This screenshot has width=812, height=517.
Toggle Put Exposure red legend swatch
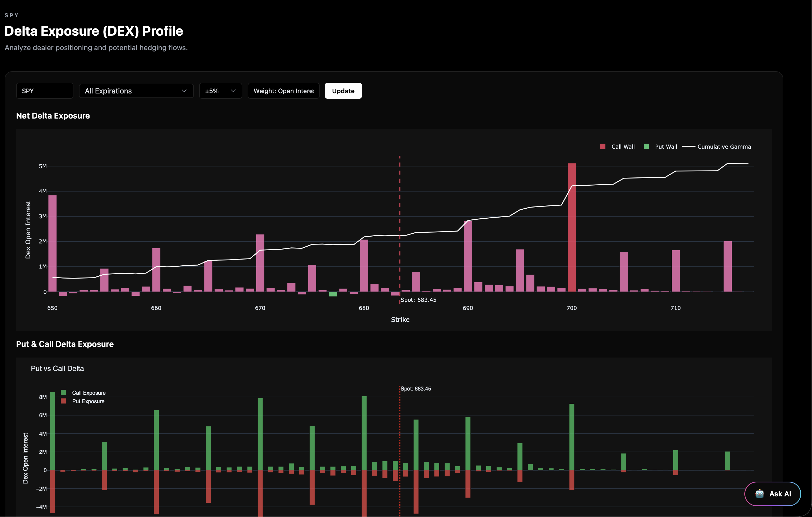click(x=63, y=401)
